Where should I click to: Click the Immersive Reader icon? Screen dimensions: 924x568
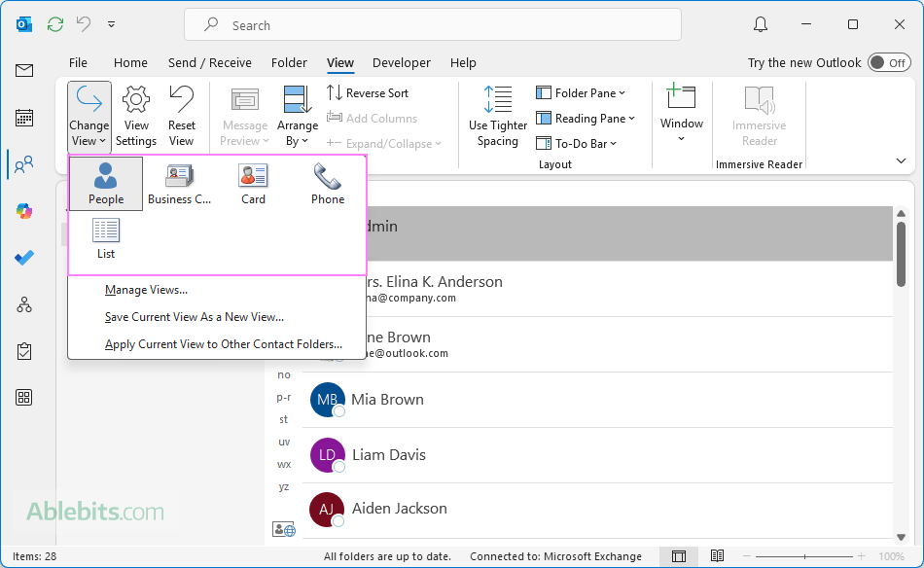759,116
